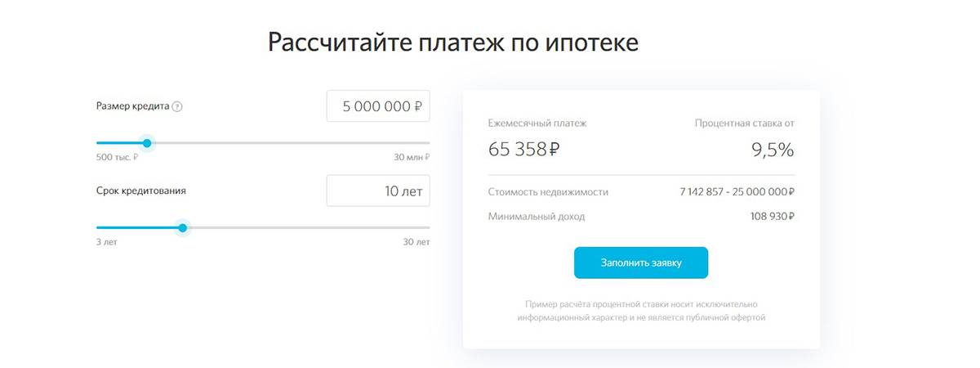Viewport: 980px width, 368px height.
Task: Click the 3 лет minimum term label
Action: pos(107,242)
